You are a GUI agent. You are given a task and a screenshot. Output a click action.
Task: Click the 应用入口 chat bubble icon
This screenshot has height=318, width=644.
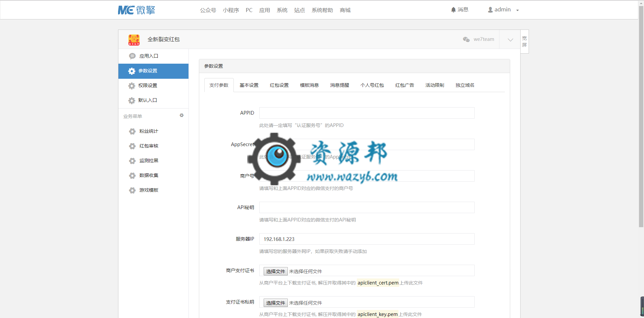[x=132, y=56]
